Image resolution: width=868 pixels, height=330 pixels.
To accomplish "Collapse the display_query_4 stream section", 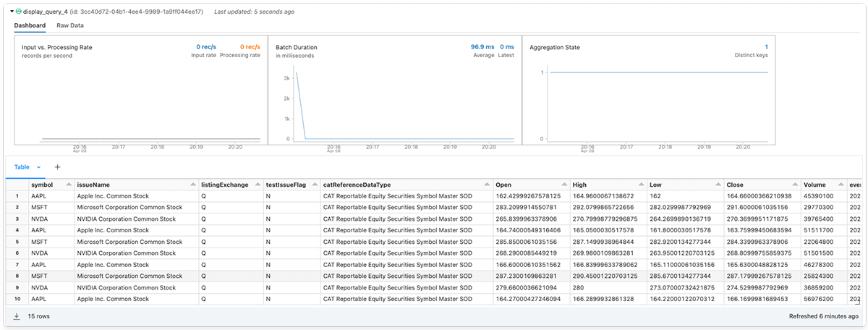I will coord(12,12).
